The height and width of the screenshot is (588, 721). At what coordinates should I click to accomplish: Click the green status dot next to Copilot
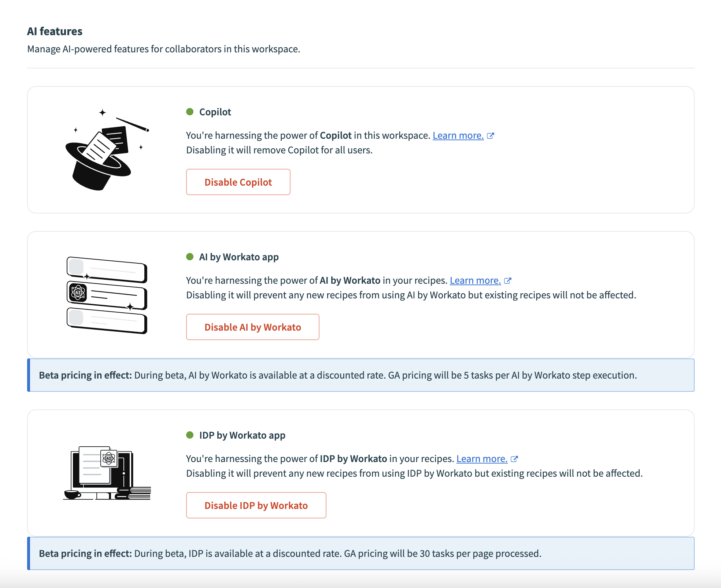(x=189, y=112)
